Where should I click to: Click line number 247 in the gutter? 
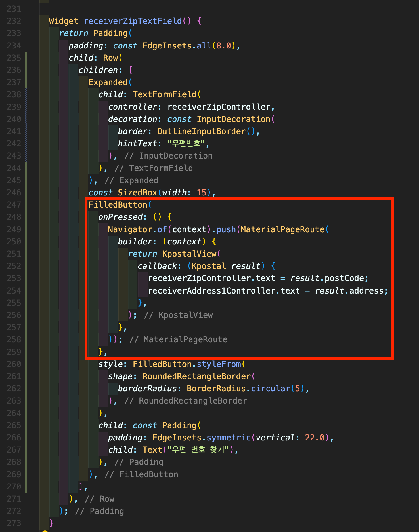(14, 205)
